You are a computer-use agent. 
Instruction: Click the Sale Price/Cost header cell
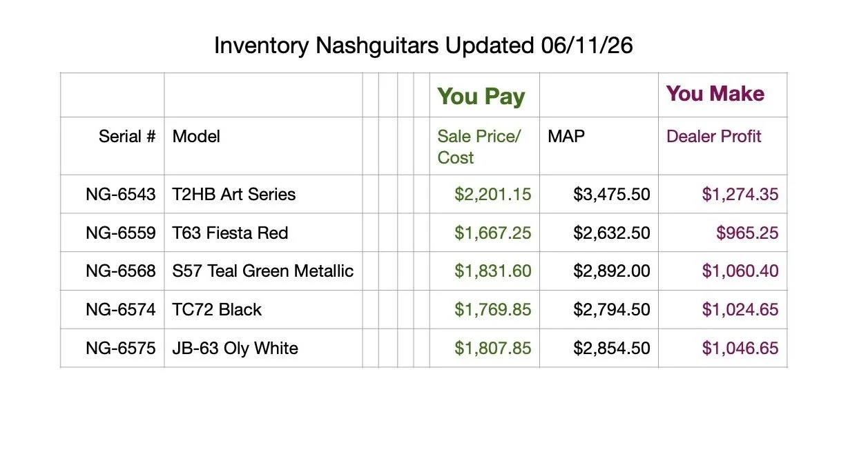tap(485, 146)
